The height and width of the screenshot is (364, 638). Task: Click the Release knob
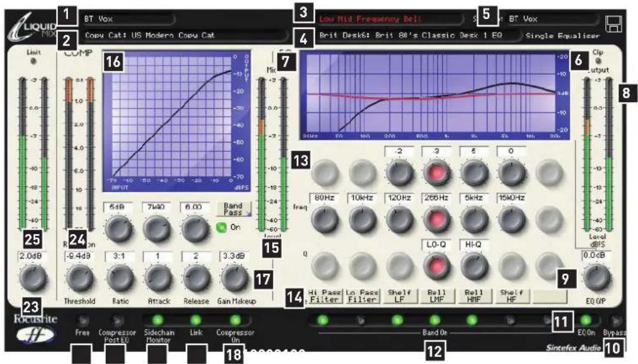pos(197,278)
